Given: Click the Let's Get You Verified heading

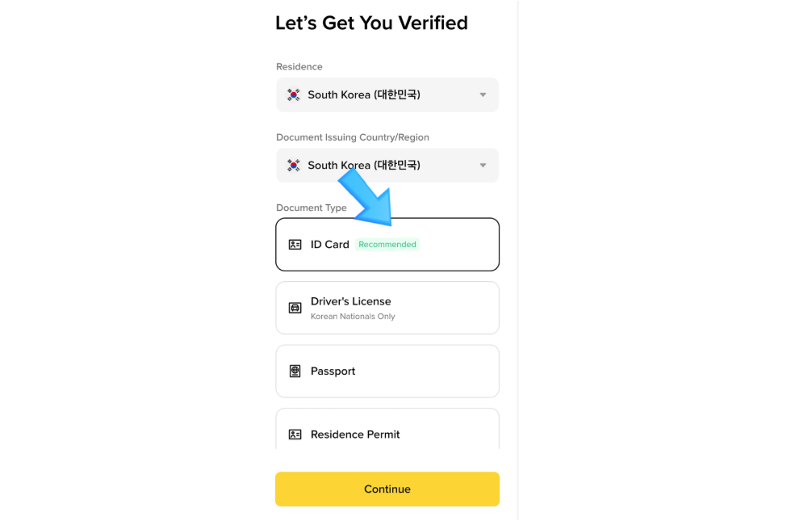Looking at the screenshot, I should (371, 23).
